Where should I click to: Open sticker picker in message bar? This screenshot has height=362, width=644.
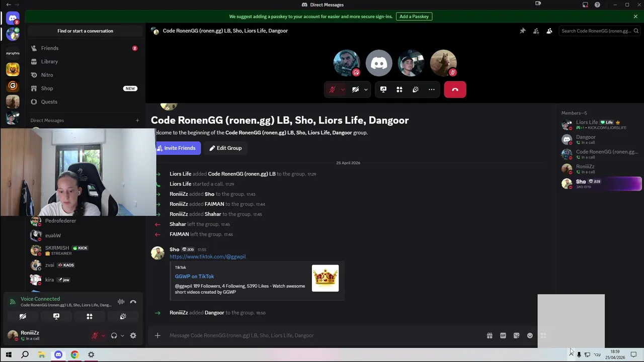[x=516, y=335]
